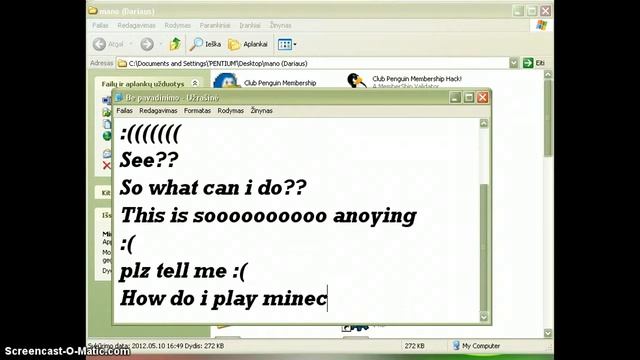Image resolution: width=640 pixels, height=360 pixels.
Task: Click the Notepad vertical scrollbar thumb
Action: pos(484,247)
